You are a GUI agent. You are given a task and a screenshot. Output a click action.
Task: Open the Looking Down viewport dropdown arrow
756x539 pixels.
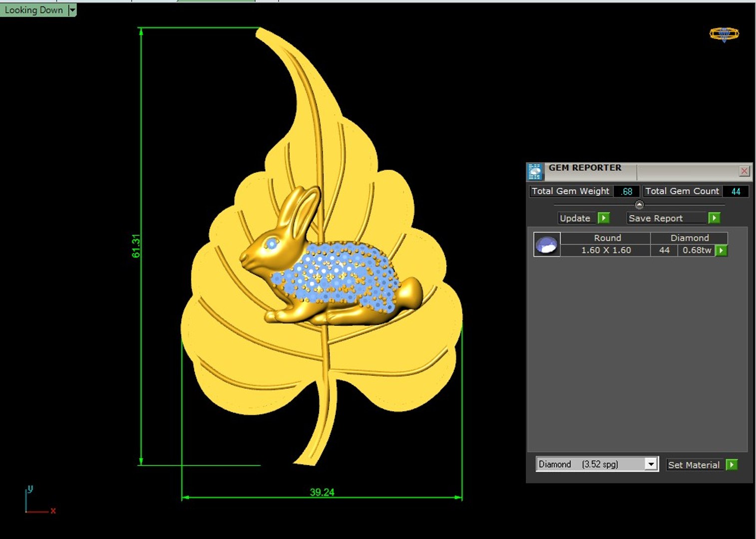72,10
